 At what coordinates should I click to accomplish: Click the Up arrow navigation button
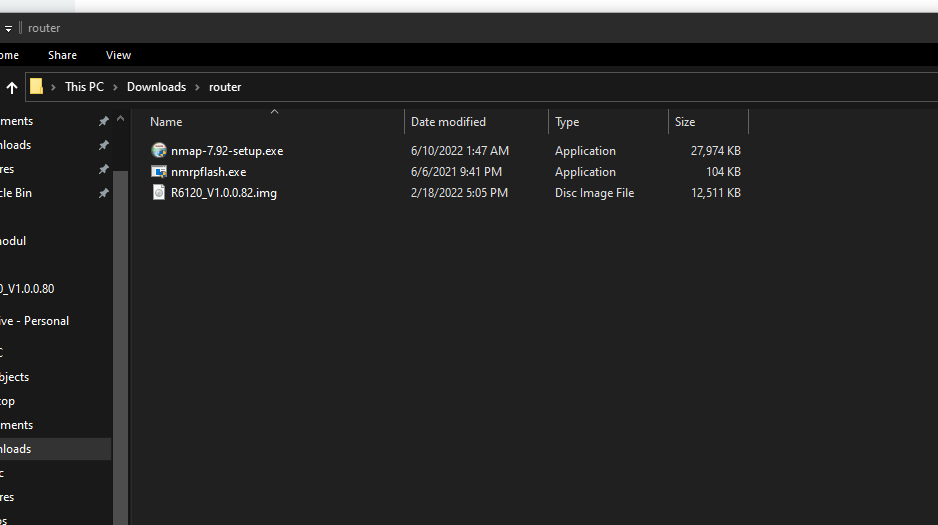pos(12,87)
